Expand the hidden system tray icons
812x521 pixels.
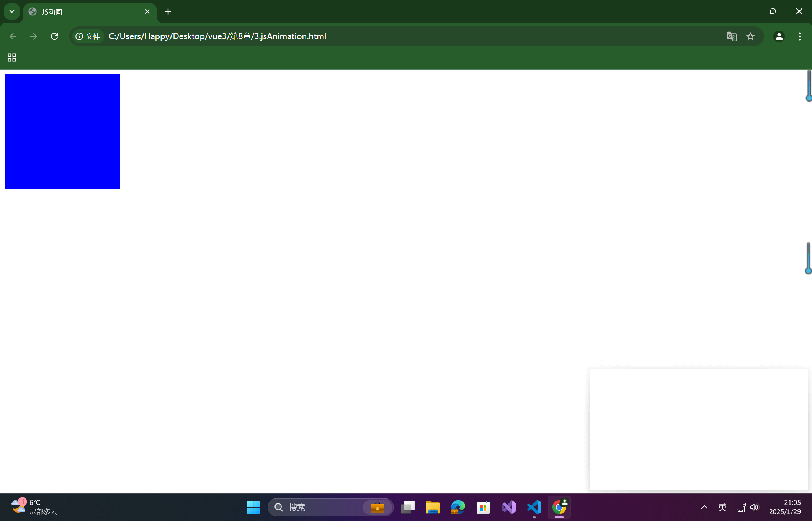pyautogui.click(x=704, y=507)
